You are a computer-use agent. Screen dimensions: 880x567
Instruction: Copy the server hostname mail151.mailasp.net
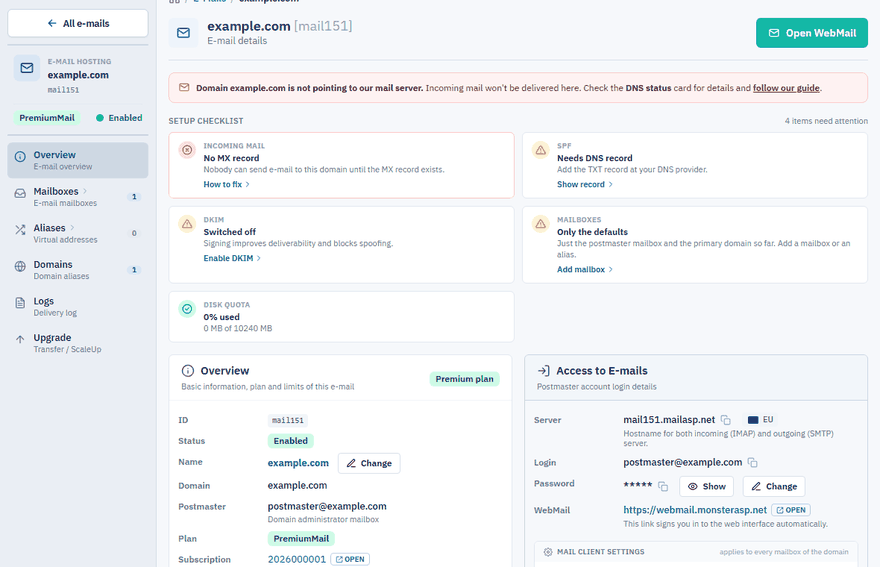tap(726, 420)
